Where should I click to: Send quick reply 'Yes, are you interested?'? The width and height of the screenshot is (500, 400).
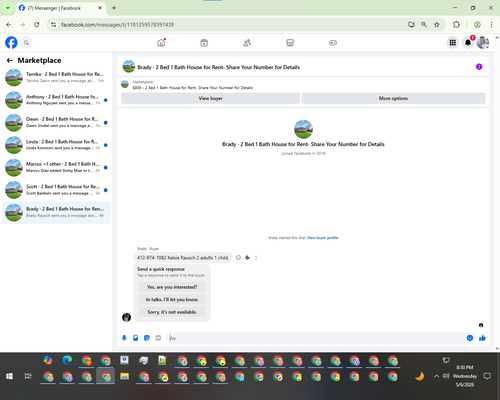[172, 287]
